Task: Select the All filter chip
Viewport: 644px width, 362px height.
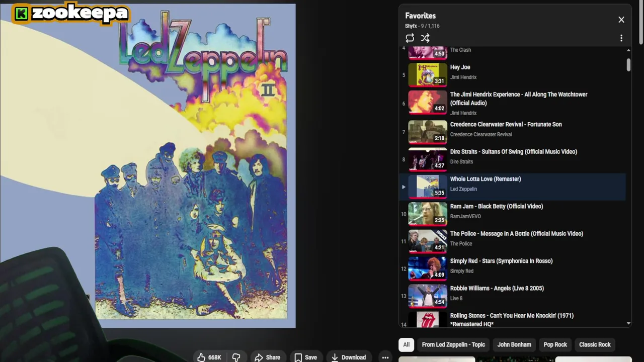Action: pos(406,344)
